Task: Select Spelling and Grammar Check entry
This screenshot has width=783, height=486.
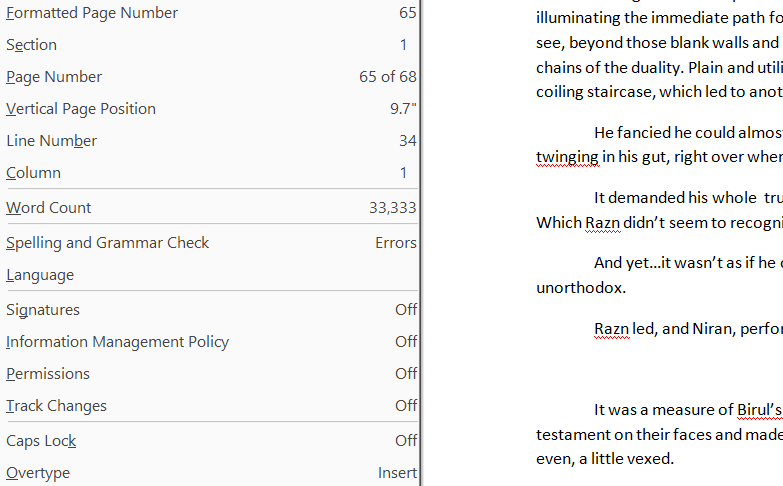Action: (x=108, y=243)
